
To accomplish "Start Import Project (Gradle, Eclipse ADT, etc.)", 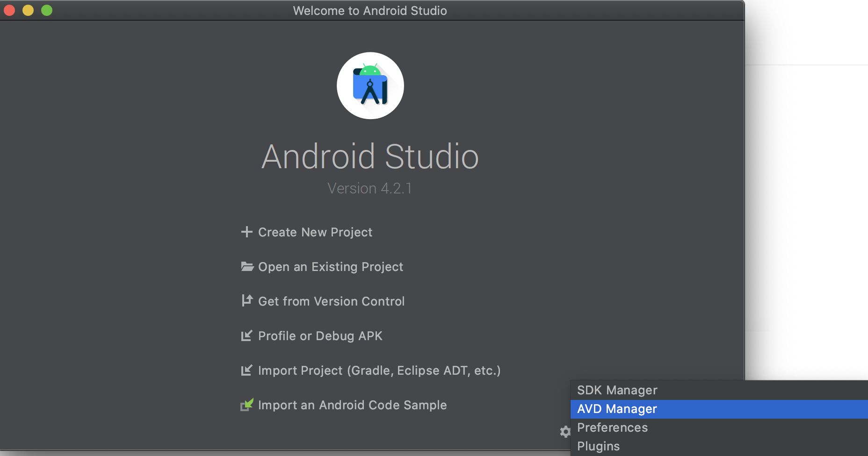I will [379, 370].
